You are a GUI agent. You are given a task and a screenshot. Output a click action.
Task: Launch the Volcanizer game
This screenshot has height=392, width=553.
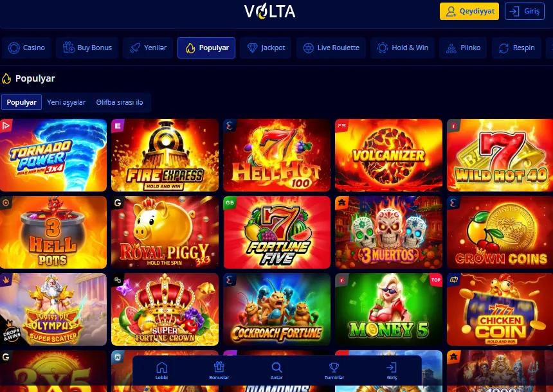[388, 155]
